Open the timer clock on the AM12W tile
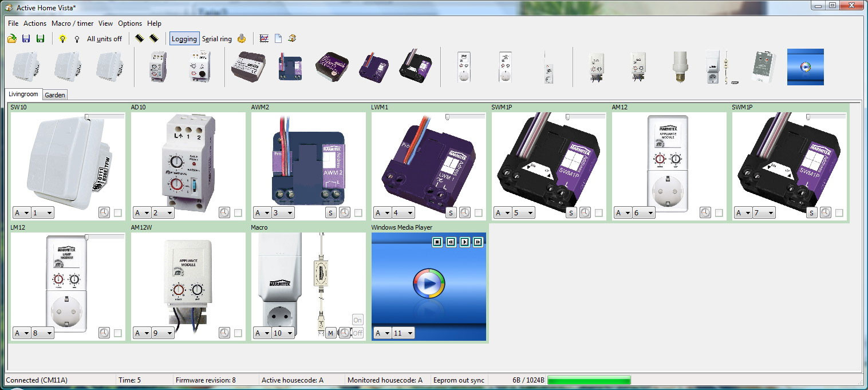The width and height of the screenshot is (868, 390). coord(224,333)
